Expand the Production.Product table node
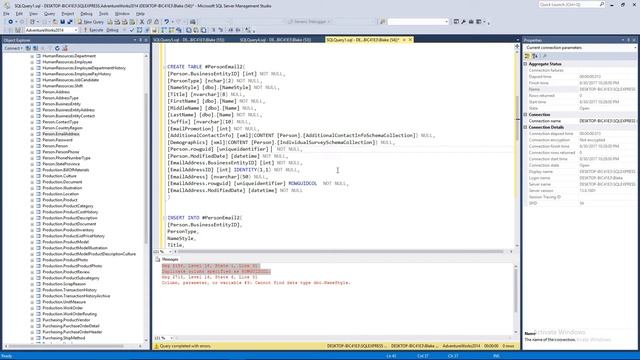640x360 pixels. [x=32, y=200]
